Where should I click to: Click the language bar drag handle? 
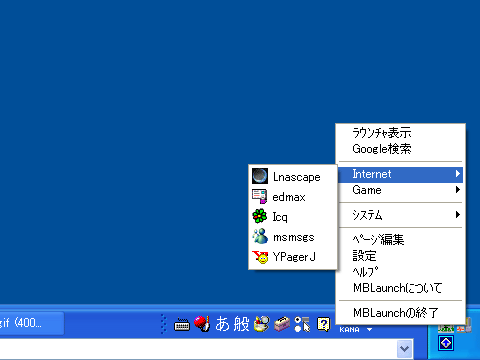coord(163,324)
